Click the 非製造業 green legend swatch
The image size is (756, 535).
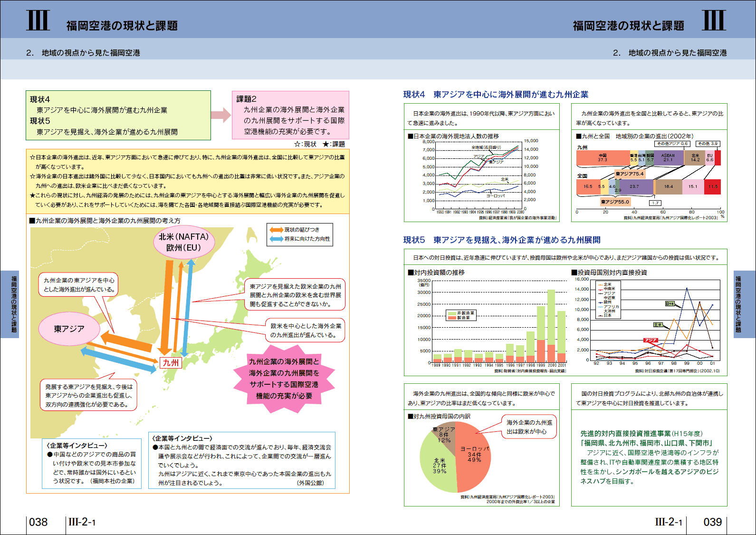(452, 313)
